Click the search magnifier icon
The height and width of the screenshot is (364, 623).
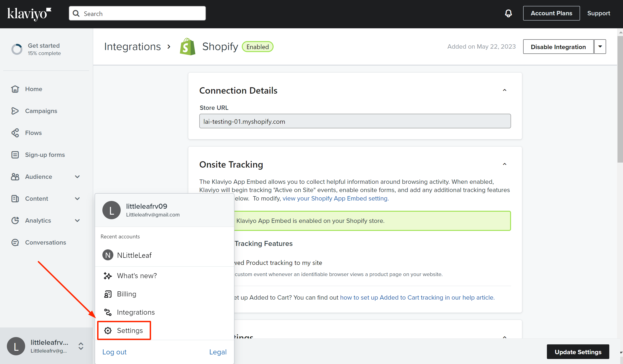[x=76, y=13]
